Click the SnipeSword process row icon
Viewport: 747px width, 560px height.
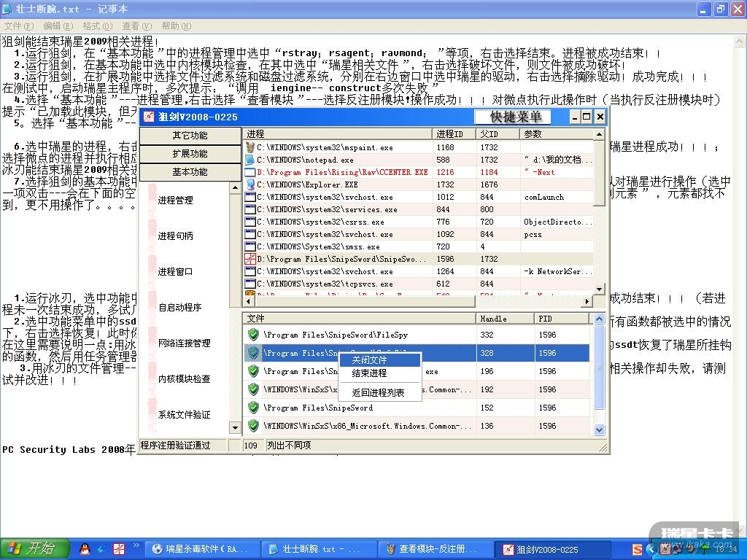(x=250, y=259)
